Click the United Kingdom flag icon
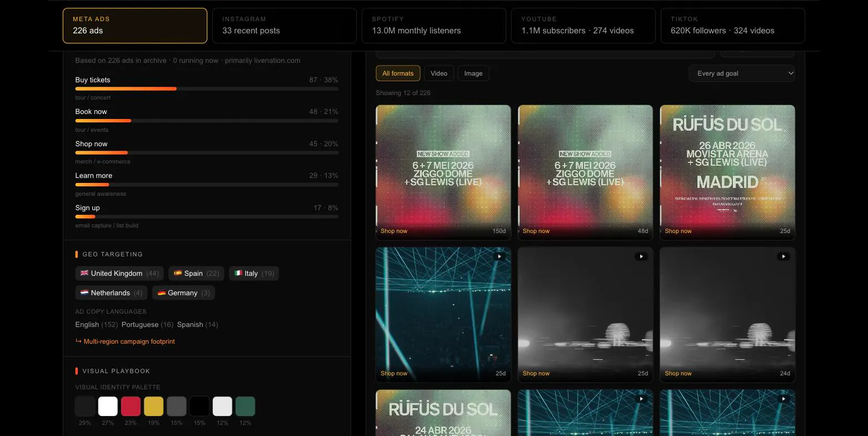The image size is (868, 436). [84, 273]
